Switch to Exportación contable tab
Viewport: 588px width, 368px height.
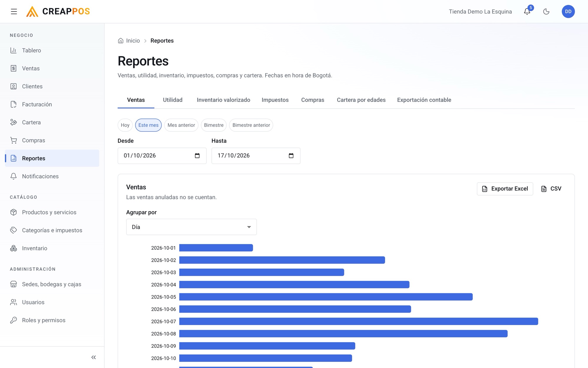(x=424, y=100)
